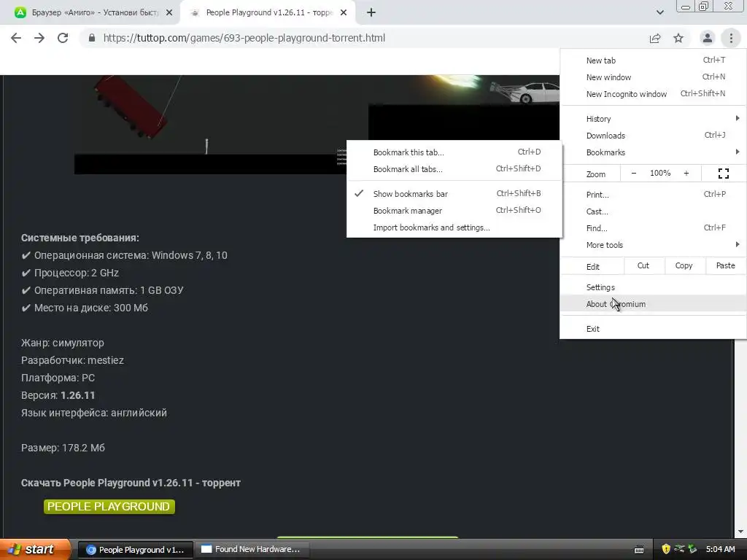The width and height of the screenshot is (747, 560).
Task: Decrease zoom with minus button
Action: point(634,174)
